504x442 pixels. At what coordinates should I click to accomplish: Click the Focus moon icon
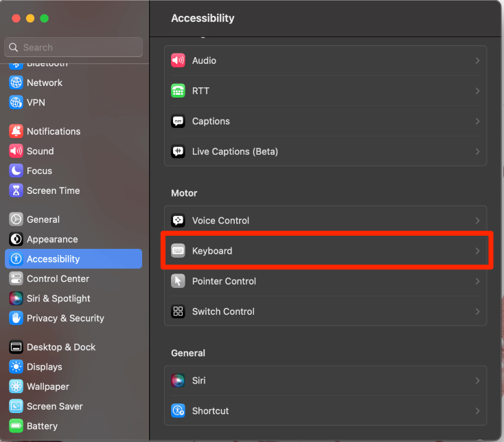[x=16, y=170]
